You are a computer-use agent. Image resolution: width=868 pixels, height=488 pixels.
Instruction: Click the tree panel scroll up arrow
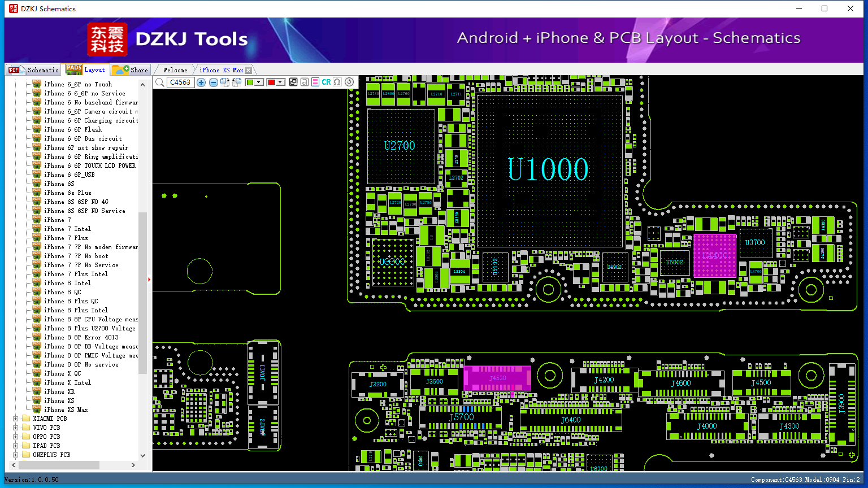pos(142,85)
